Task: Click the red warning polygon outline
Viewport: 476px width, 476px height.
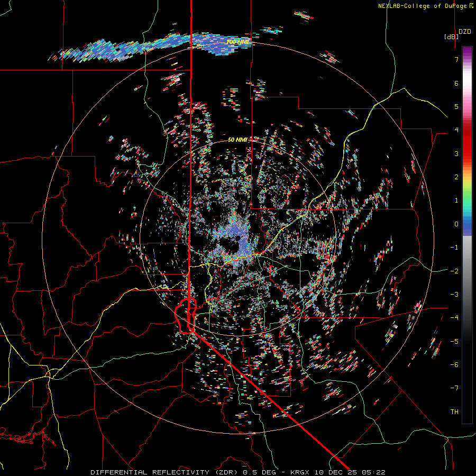Action: point(186,316)
